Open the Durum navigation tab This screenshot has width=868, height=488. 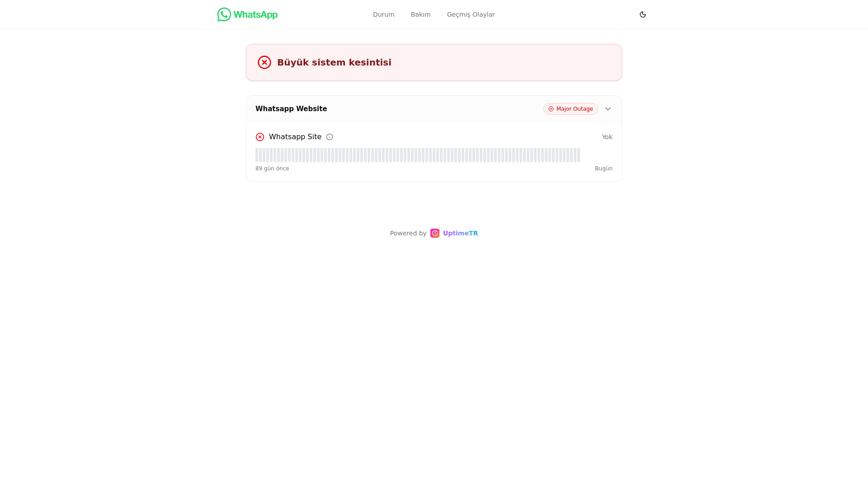384,14
